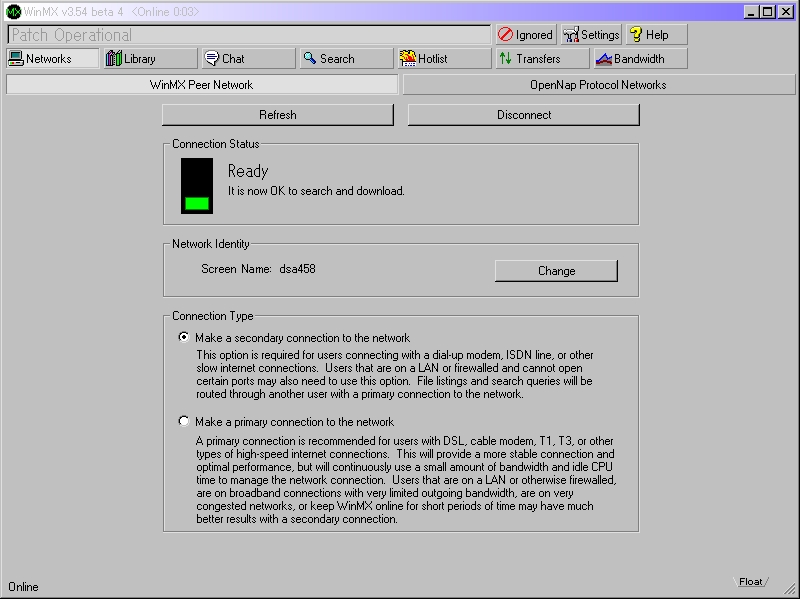This screenshot has height=599, width=801.
Task: Open Chat via speech bubble icon
Action: click(x=211, y=59)
